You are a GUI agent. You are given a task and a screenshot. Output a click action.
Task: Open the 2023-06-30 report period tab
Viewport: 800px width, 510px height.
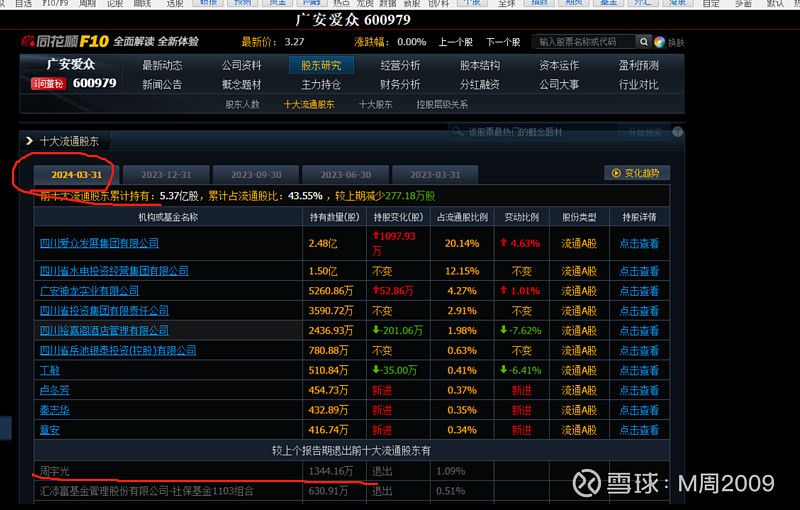pos(345,174)
